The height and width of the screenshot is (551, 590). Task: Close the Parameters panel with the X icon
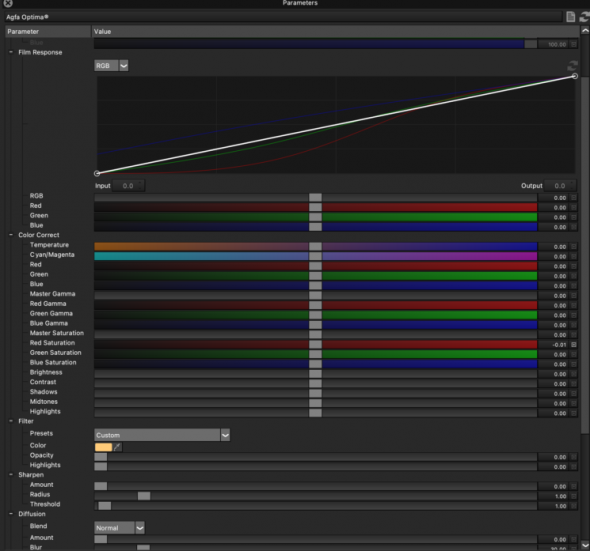[x=8, y=3]
